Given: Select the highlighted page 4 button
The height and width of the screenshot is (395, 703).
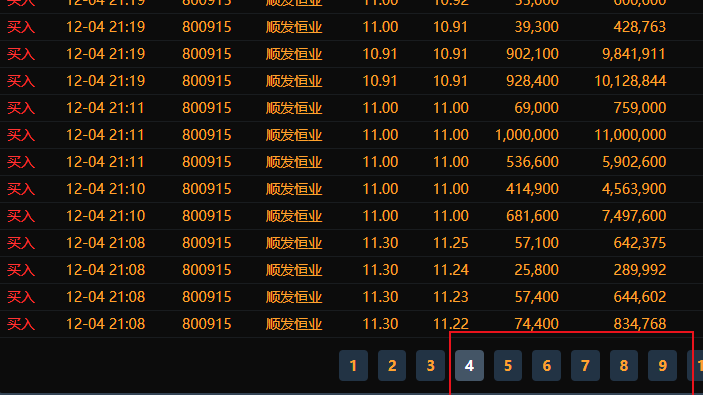Looking at the screenshot, I should tap(469, 365).
